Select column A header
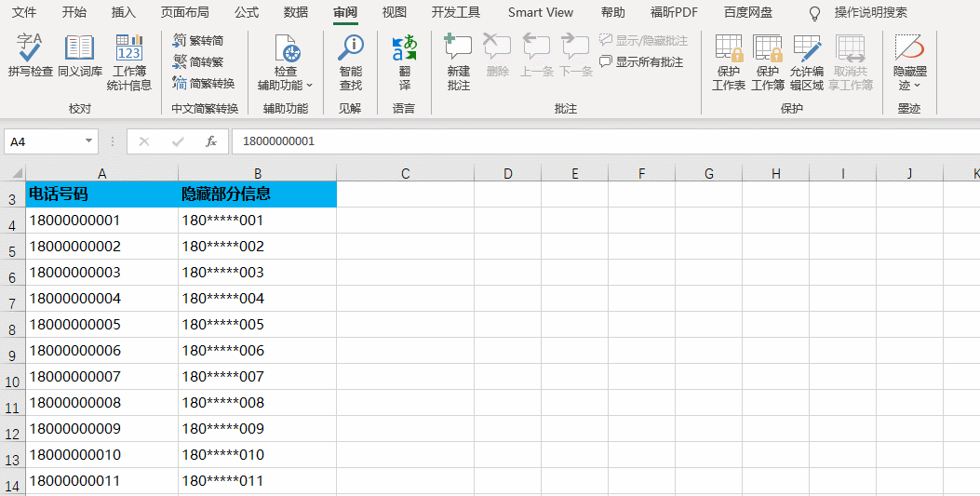The height and width of the screenshot is (496, 980). coord(101,173)
